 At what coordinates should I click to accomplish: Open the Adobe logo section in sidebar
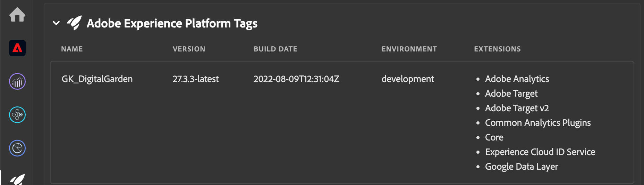point(17,48)
